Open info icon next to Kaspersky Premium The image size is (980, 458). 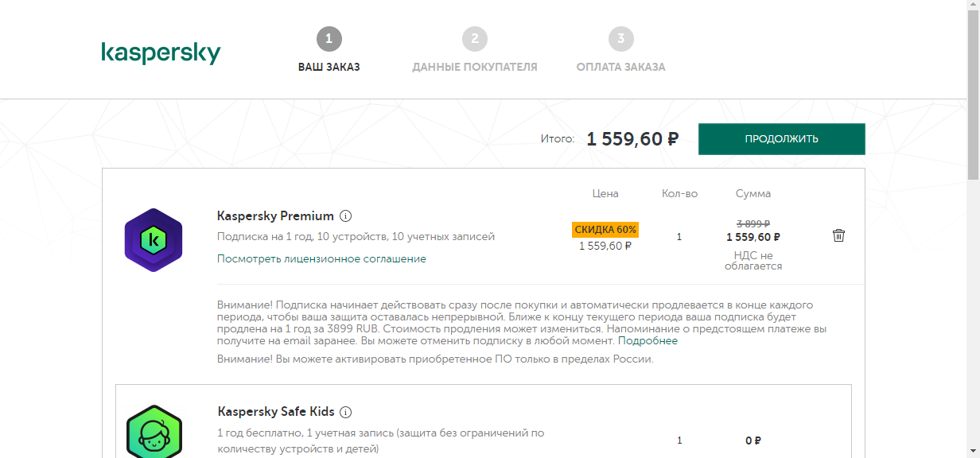click(346, 216)
